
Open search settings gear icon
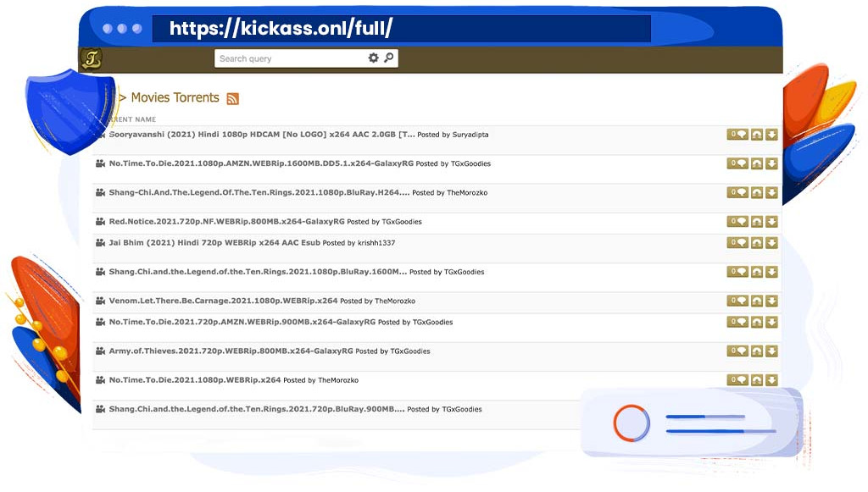374,58
